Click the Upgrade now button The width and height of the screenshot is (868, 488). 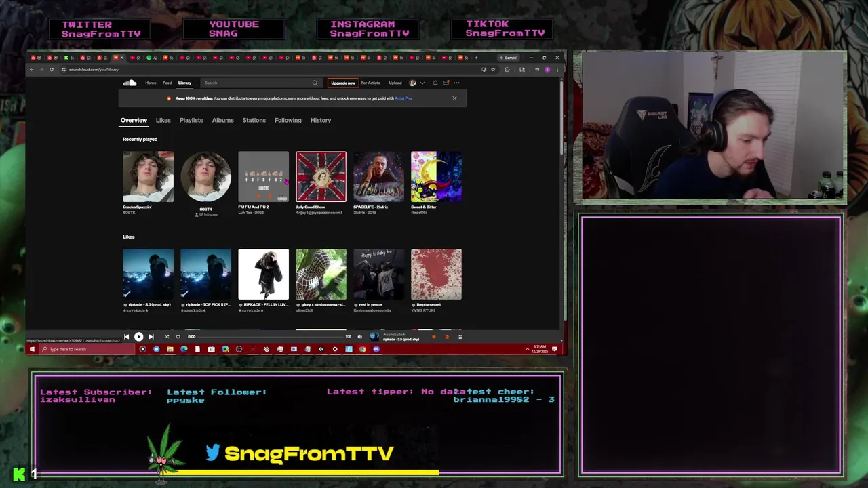coord(343,83)
